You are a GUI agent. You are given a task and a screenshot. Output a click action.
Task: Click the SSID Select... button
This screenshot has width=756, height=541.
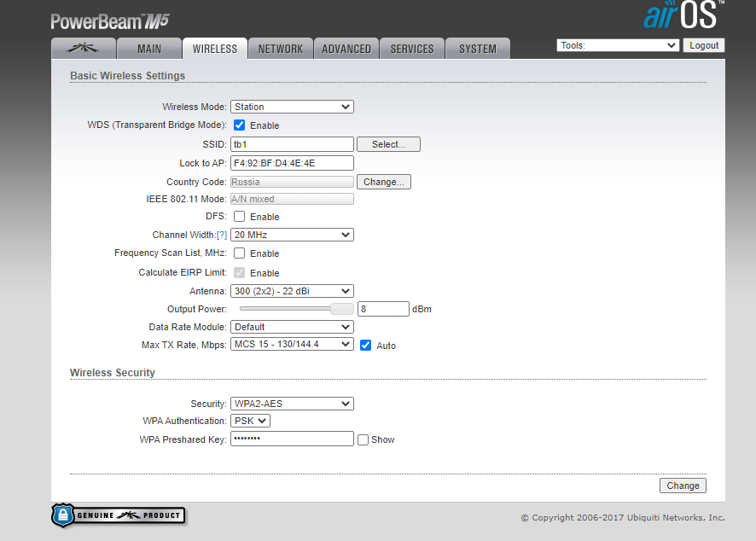click(388, 144)
